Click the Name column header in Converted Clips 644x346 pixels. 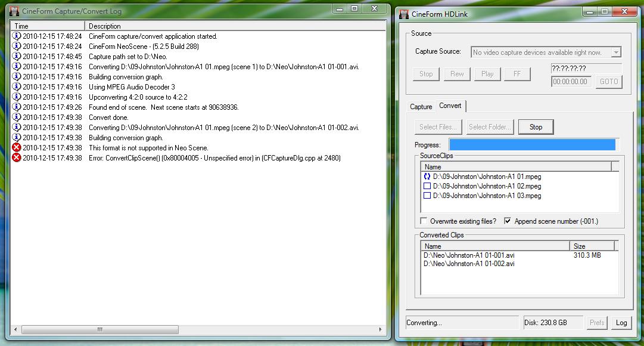coord(495,246)
